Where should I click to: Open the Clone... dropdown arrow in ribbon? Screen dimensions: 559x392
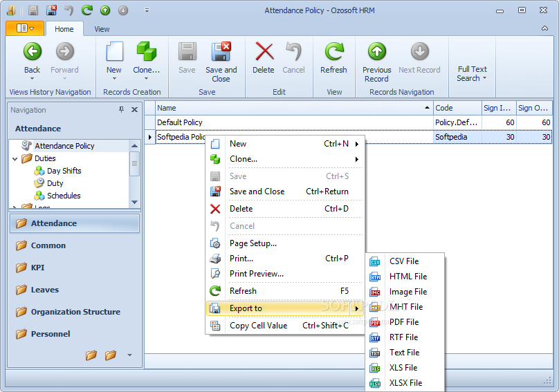[146, 79]
